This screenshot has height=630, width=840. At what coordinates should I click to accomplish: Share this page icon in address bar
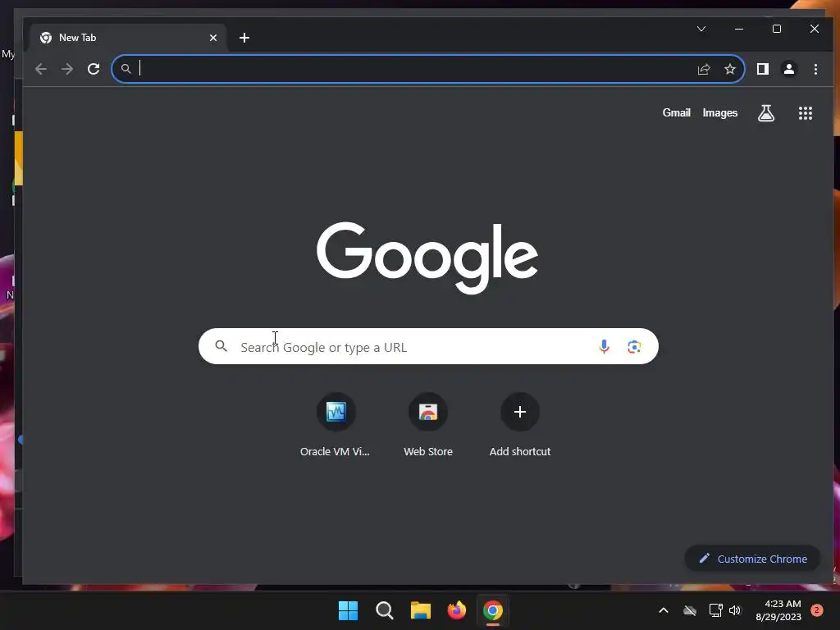pyautogui.click(x=703, y=69)
